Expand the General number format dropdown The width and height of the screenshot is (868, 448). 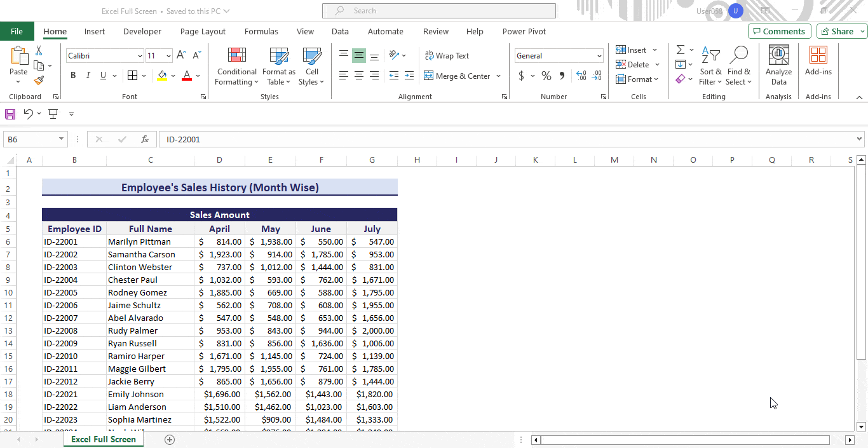pyautogui.click(x=599, y=57)
